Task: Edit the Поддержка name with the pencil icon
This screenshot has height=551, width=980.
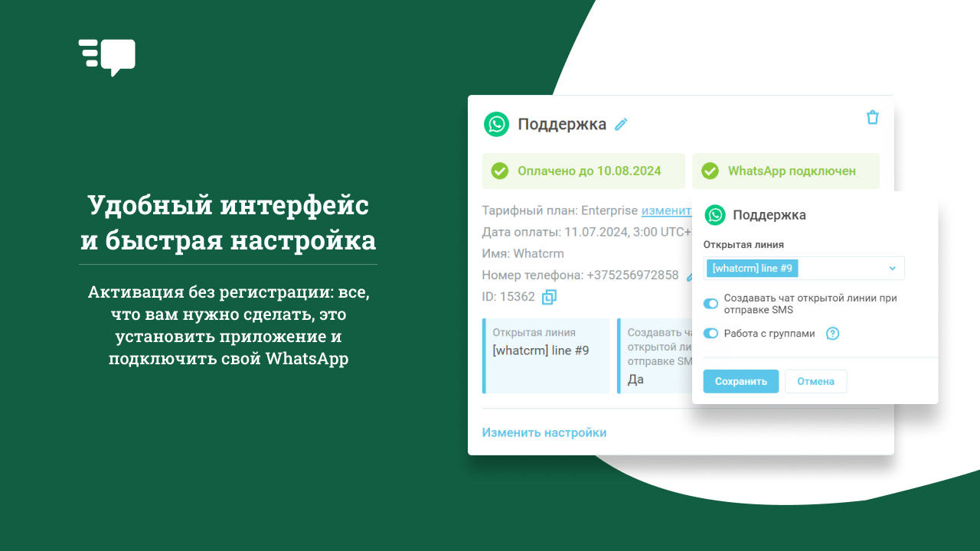Action: pos(621,124)
